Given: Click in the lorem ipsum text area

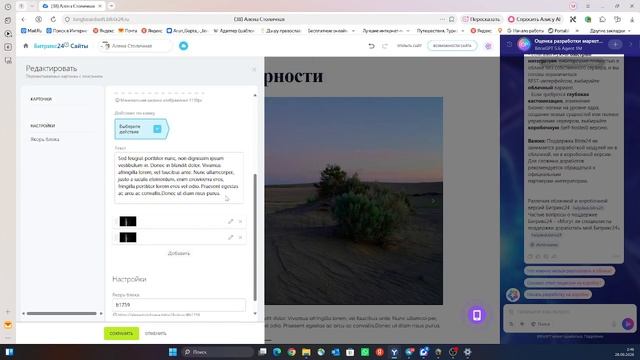Looking at the screenshot, I should point(179,178).
